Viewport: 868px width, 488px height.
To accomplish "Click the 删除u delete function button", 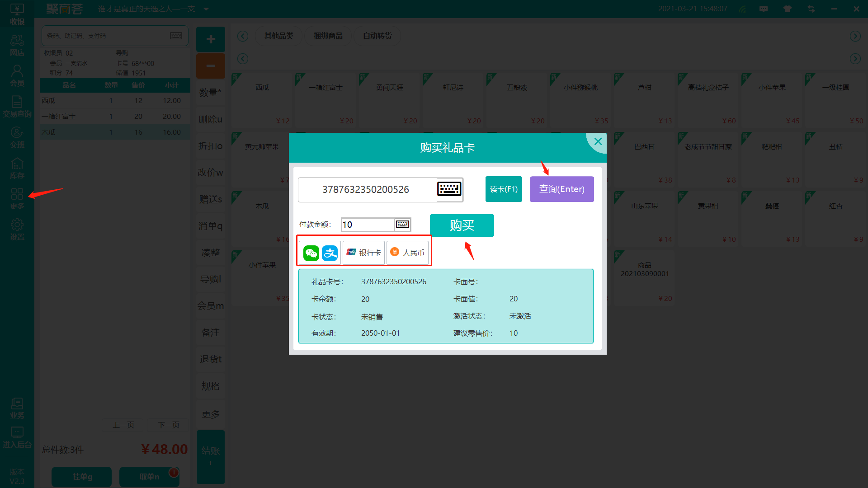I will tap(211, 119).
